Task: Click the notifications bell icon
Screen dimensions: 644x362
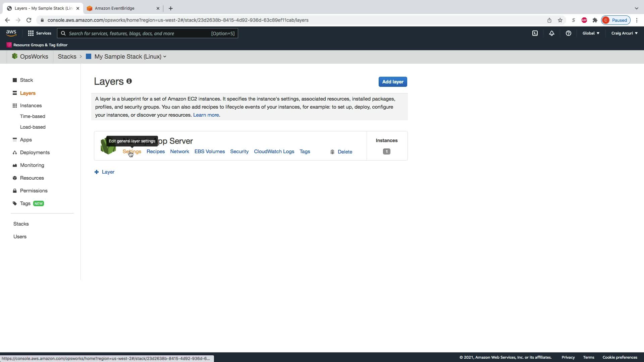Action: pos(551,33)
